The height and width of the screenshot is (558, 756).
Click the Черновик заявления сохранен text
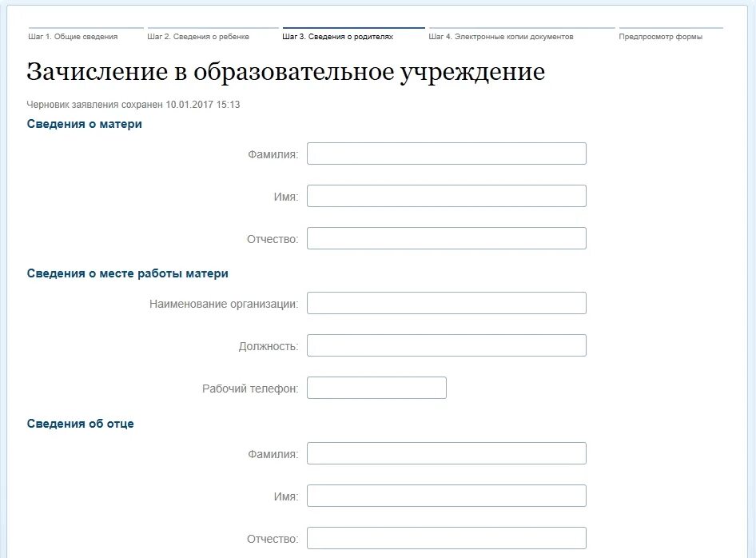coord(133,105)
